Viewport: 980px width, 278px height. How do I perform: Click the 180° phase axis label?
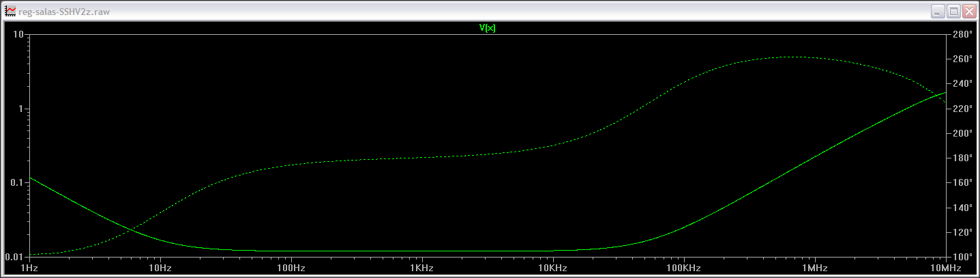tap(963, 158)
